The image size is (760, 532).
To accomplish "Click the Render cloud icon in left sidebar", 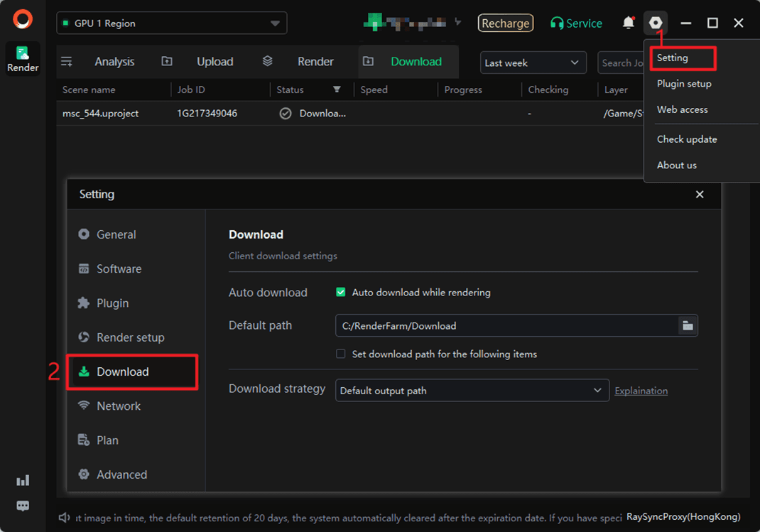I will 23,58.
